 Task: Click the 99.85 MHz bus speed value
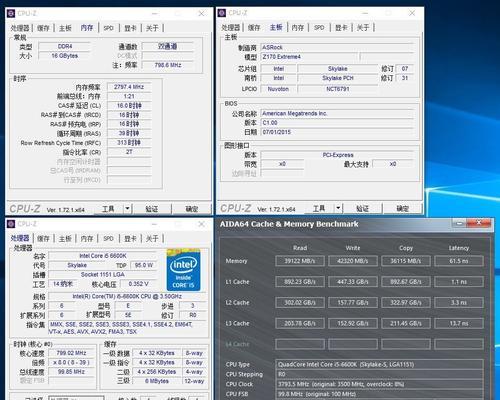[71, 372]
